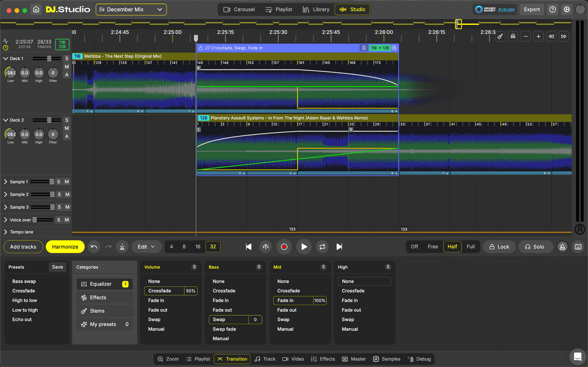
Task: Solo Deck 1 with S button
Action: click(x=67, y=59)
